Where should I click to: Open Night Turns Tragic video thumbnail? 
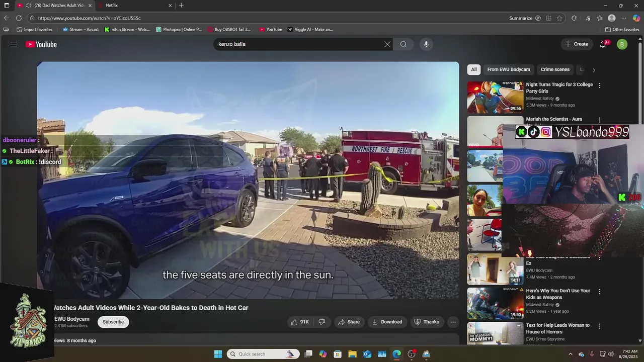point(495,97)
